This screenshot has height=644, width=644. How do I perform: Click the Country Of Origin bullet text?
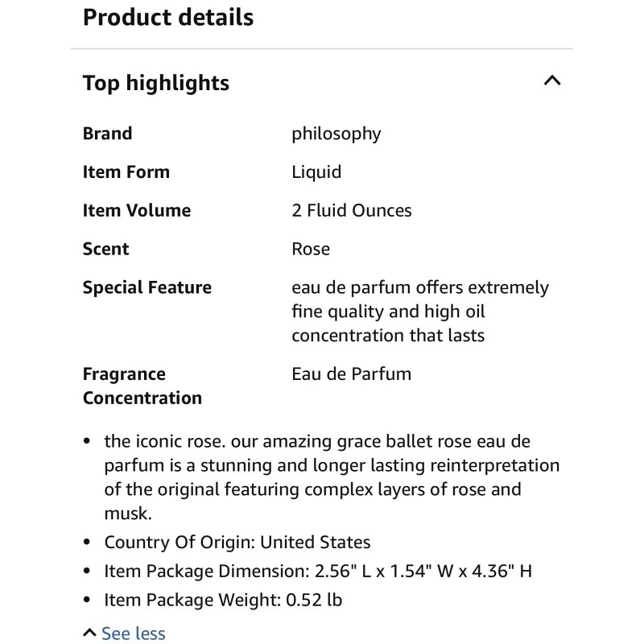coord(237,543)
